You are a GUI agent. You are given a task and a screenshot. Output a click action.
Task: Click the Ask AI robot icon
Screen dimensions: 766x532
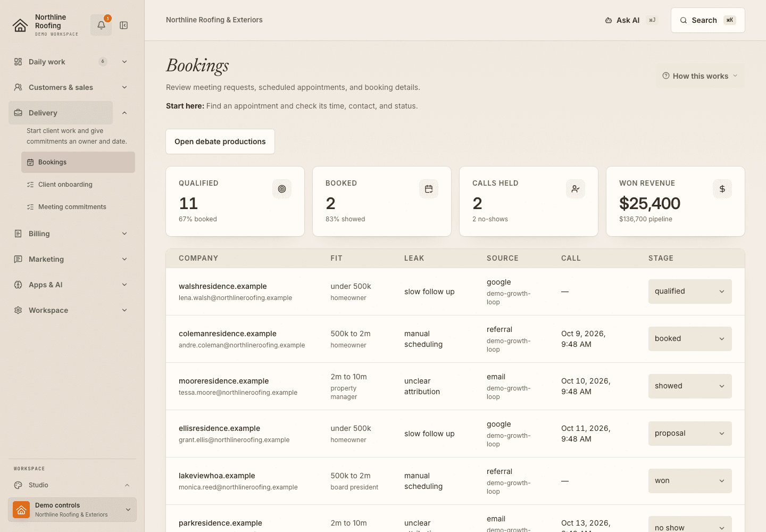[x=609, y=20]
